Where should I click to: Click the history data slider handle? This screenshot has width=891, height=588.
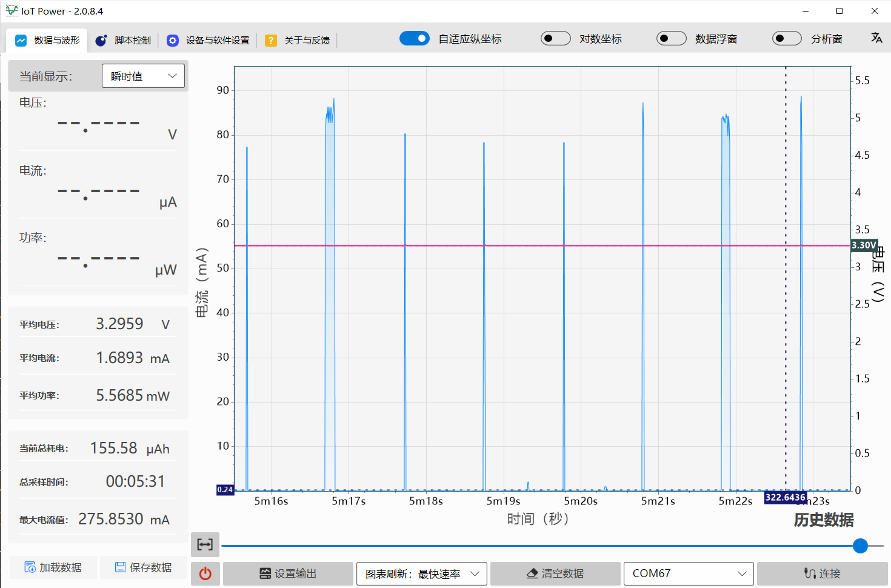click(x=860, y=546)
